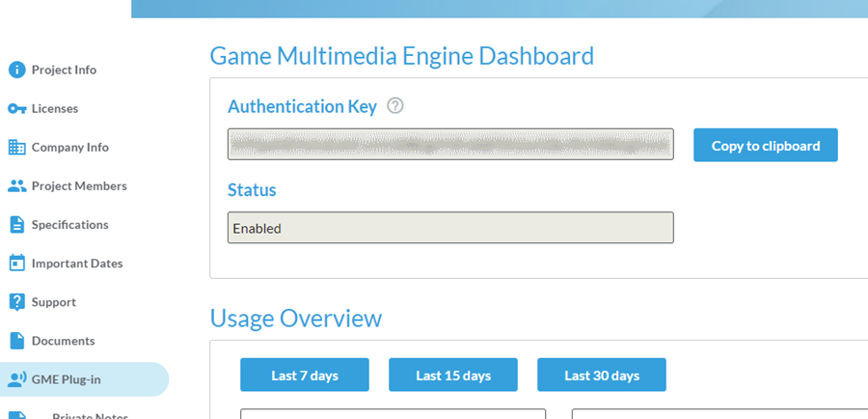Open the Private Notes sidebar item
868x419 pixels.
pyautogui.click(x=90, y=416)
